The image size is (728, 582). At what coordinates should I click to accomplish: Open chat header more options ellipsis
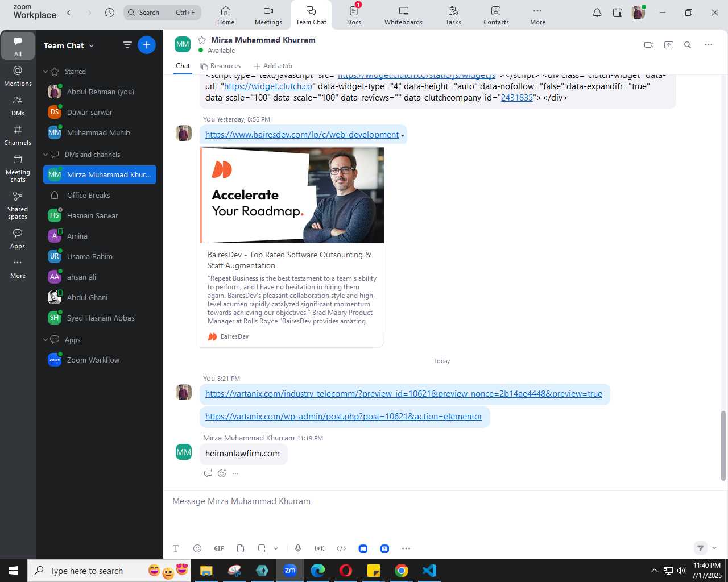[709, 45]
